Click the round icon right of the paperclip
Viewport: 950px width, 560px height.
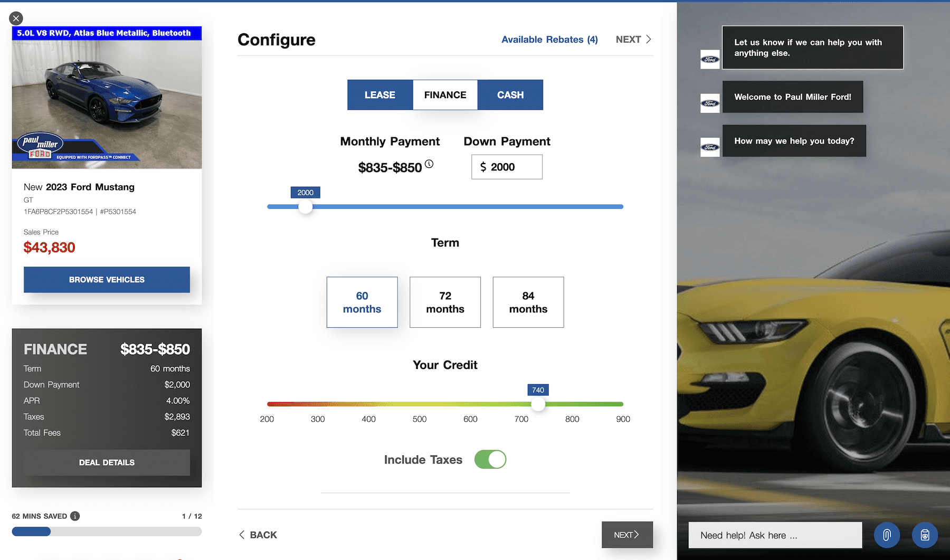(925, 535)
